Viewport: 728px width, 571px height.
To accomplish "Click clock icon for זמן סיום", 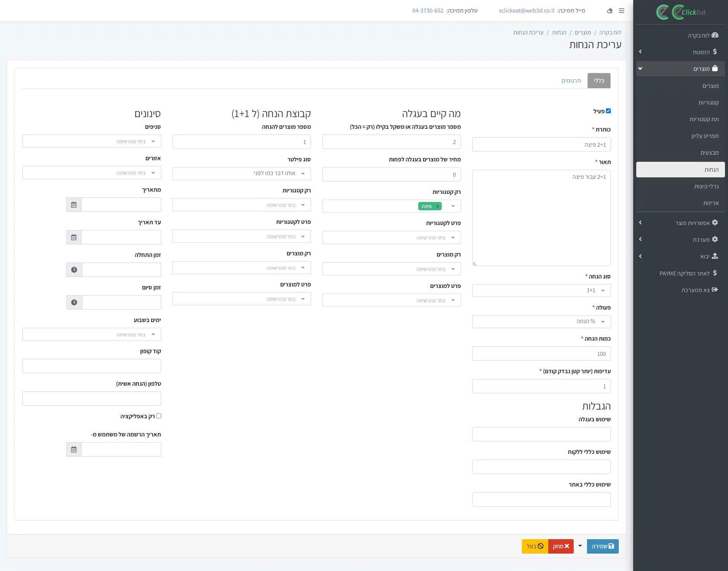I will [x=74, y=302].
